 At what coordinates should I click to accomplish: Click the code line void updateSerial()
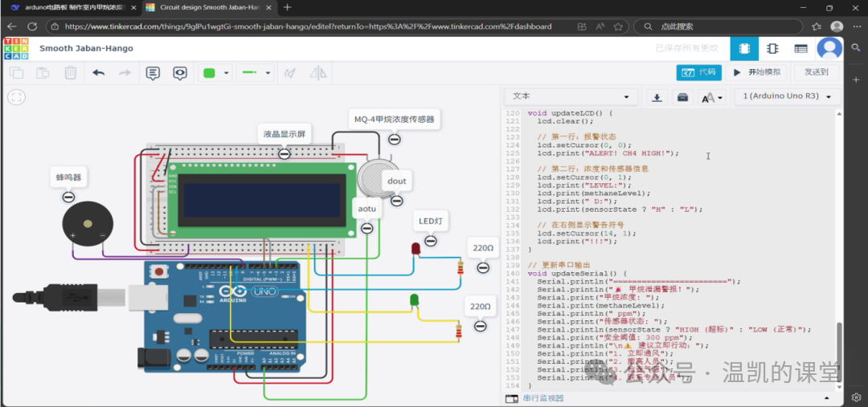pos(577,273)
